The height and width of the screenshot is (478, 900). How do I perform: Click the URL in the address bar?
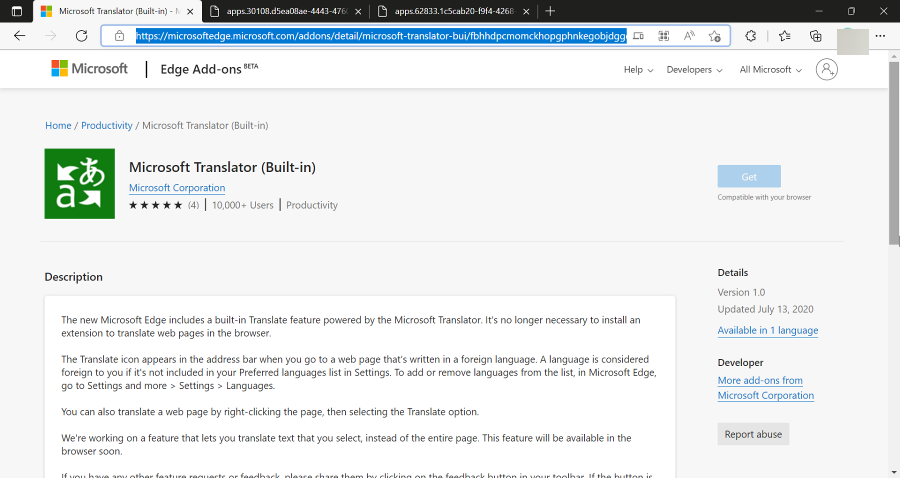381,36
